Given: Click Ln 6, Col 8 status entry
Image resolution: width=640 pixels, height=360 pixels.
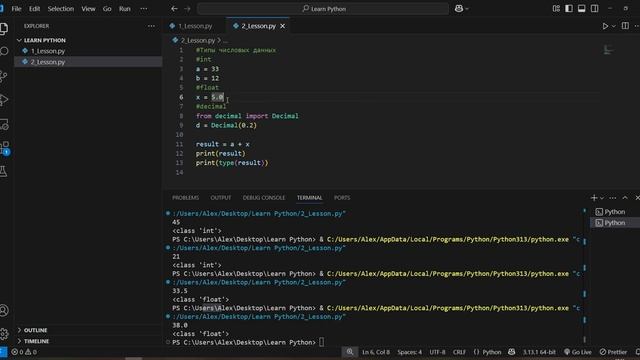Looking at the screenshot, I should tap(376, 352).
